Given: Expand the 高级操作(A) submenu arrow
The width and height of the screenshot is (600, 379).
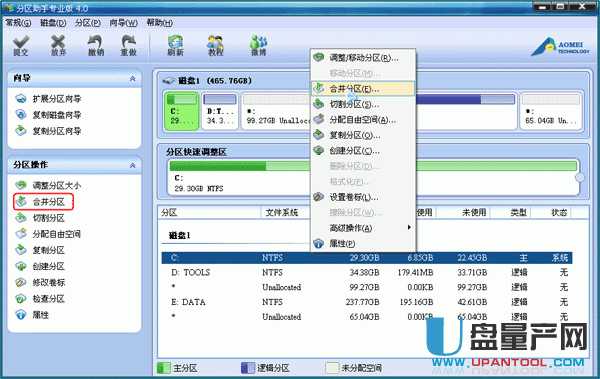Looking at the screenshot, I should (x=409, y=227).
